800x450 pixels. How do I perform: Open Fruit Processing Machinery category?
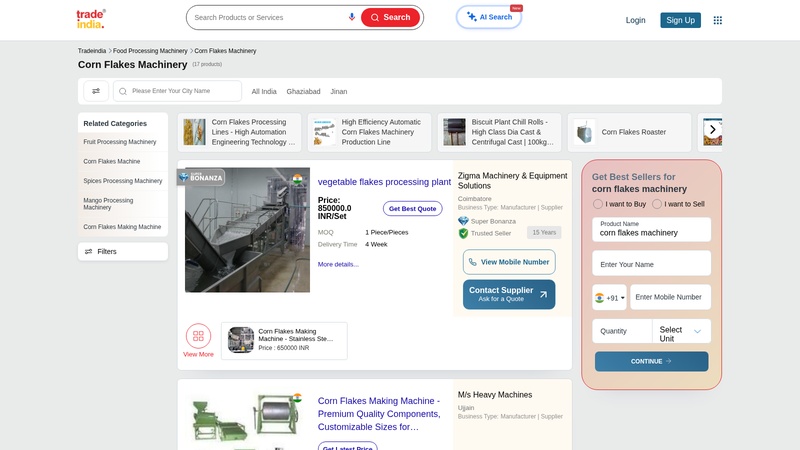120,142
